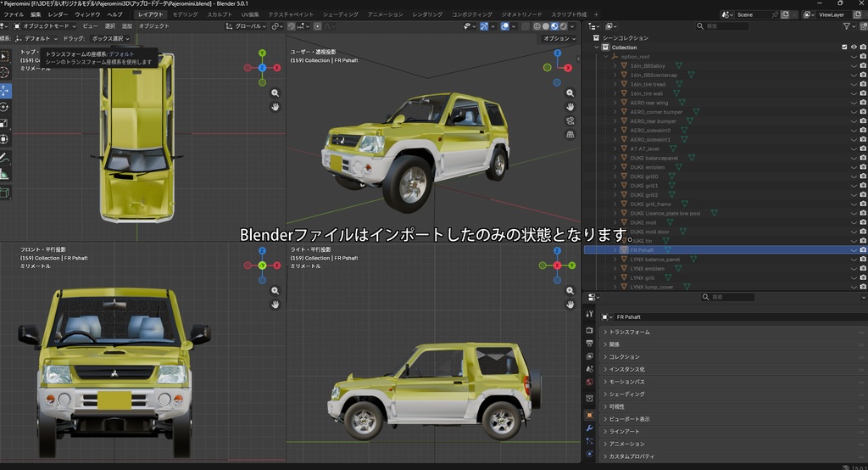Open the Tool properties tab
Viewport: 868px width, 470px height.
coord(590,314)
